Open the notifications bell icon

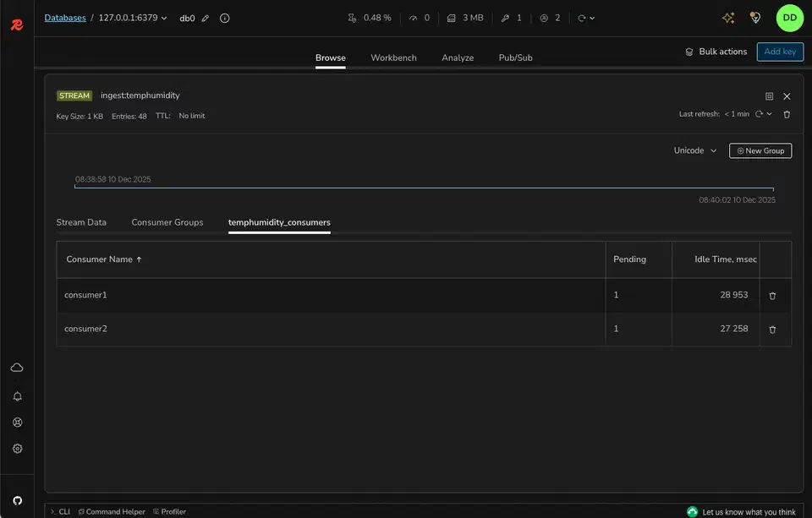[x=17, y=395]
